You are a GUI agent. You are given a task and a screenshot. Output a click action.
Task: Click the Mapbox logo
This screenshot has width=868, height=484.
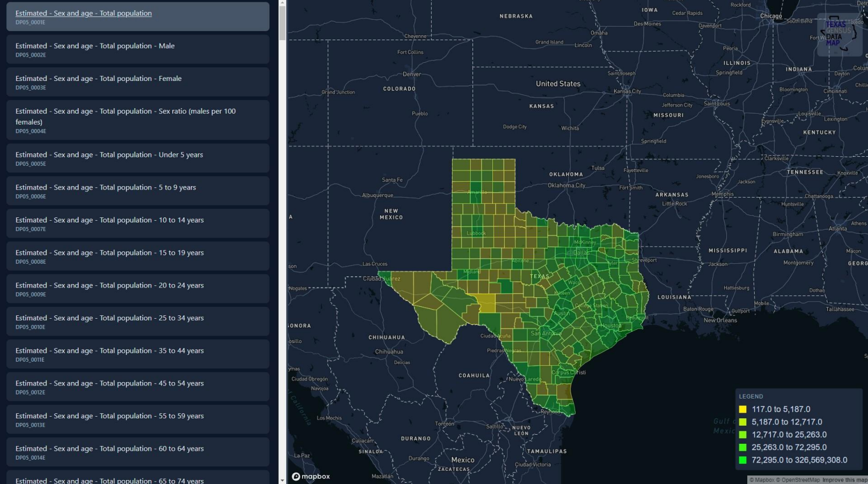(x=310, y=476)
